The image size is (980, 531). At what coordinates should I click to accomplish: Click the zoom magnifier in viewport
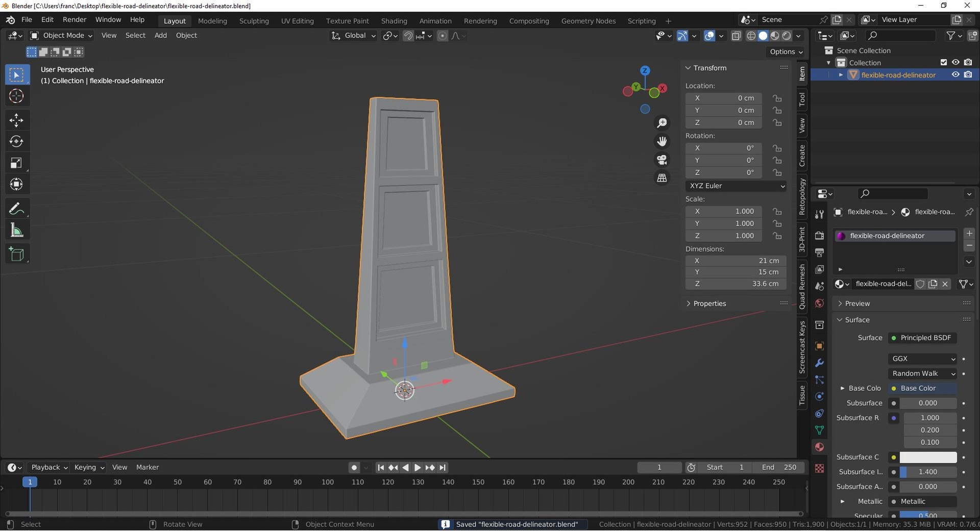(662, 123)
